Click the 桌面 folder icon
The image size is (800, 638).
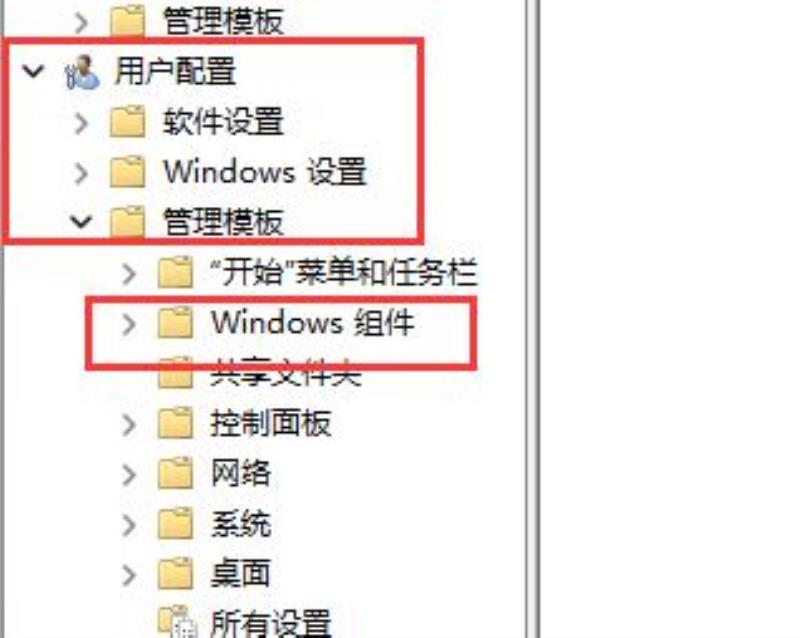[176, 574]
